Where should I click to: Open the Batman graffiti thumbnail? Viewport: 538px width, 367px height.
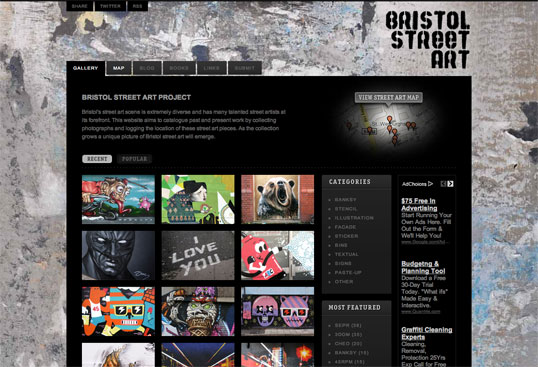[118, 255]
